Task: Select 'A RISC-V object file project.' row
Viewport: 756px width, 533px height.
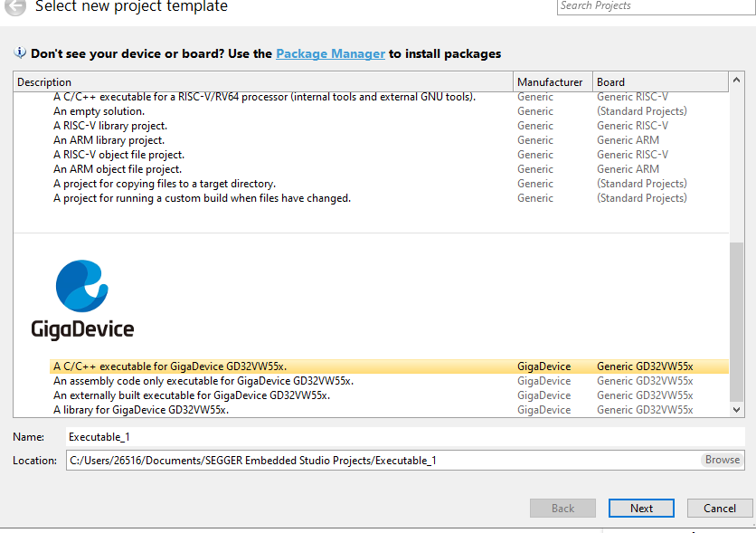Action: pos(389,155)
